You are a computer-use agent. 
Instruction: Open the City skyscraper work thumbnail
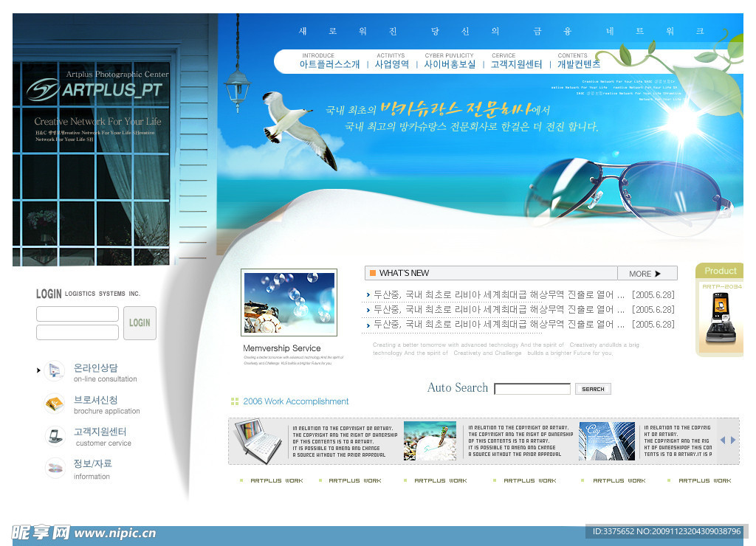pos(607,441)
